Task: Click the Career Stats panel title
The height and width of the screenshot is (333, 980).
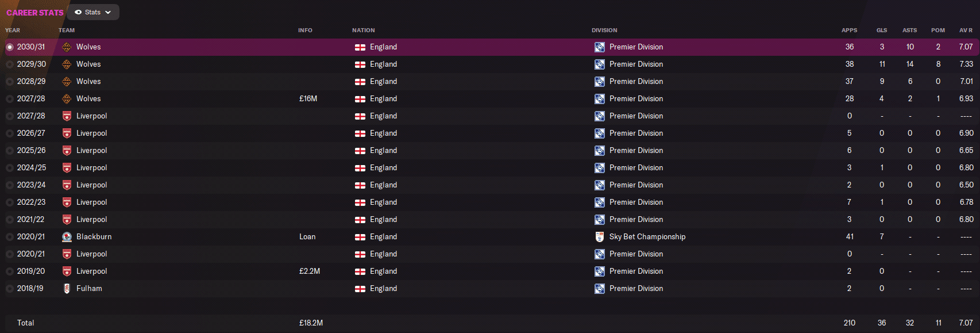Action: pos(35,13)
